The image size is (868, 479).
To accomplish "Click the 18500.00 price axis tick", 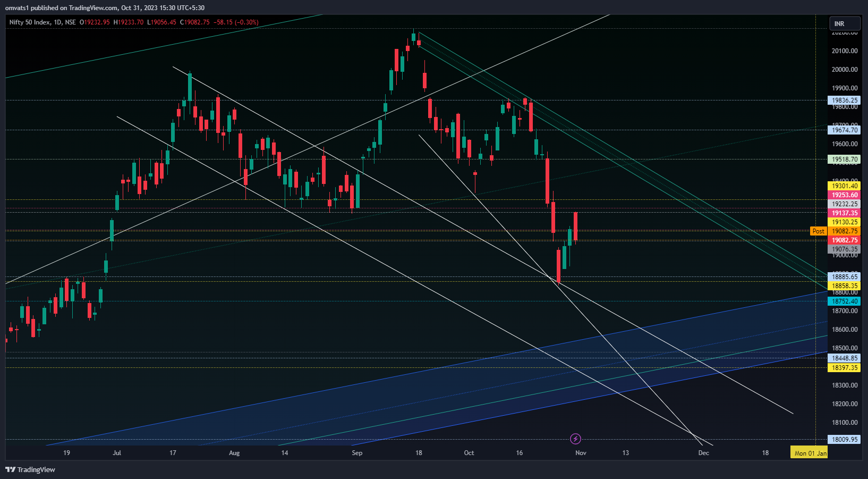I will click(845, 348).
